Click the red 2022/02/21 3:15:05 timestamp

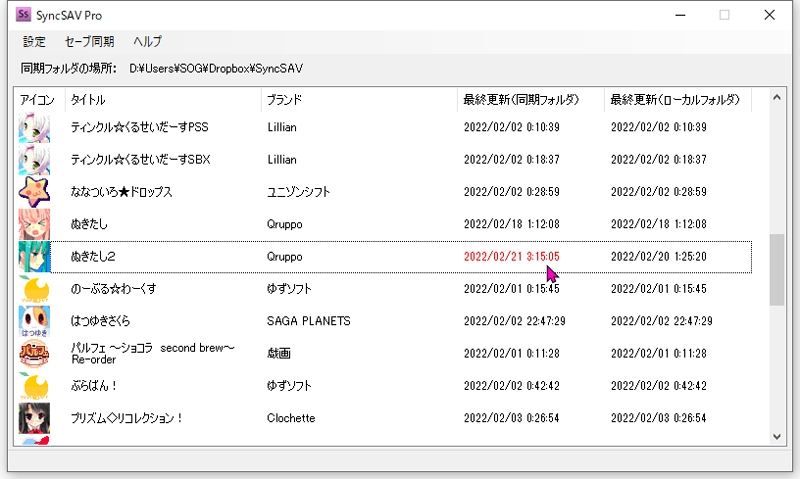(x=511, y=257)
